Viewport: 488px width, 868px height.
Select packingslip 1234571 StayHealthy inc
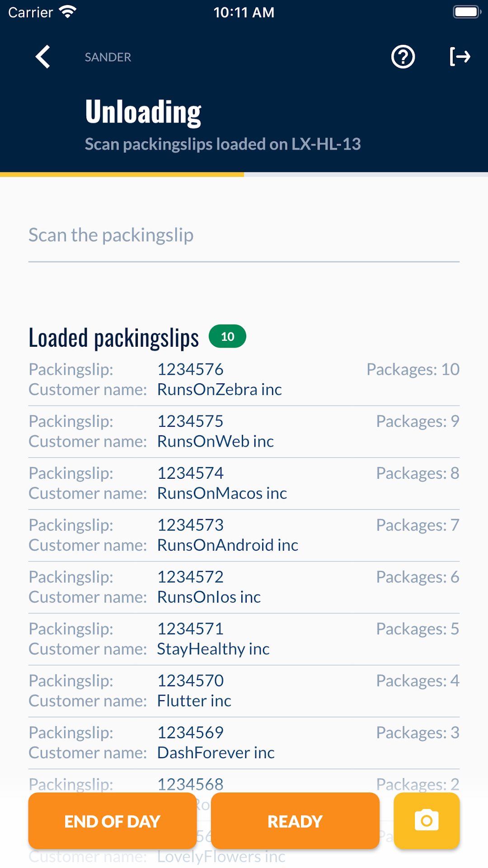pos(244,639)
